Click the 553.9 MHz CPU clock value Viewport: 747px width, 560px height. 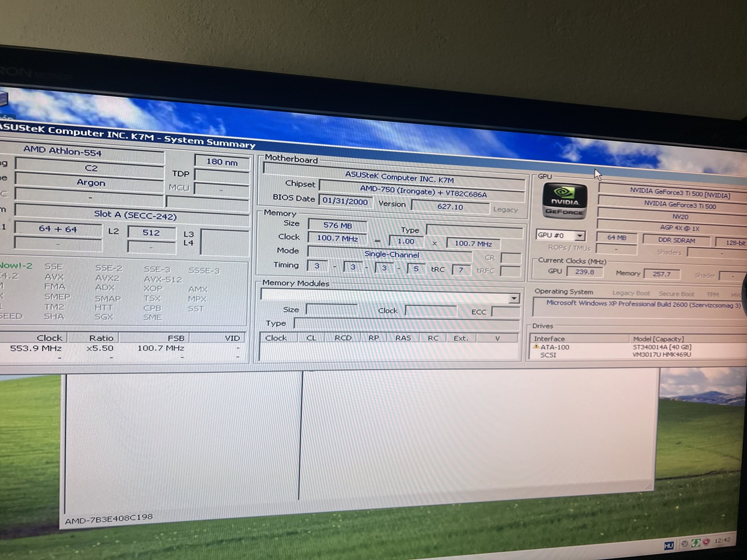[x=36, y=348]
